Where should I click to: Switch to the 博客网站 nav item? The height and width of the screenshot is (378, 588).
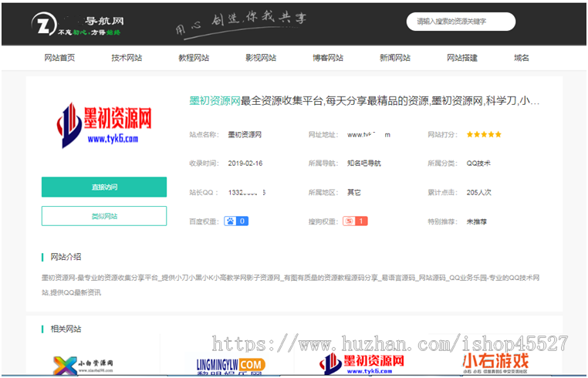pyautogui.click(x=328, y=58)
